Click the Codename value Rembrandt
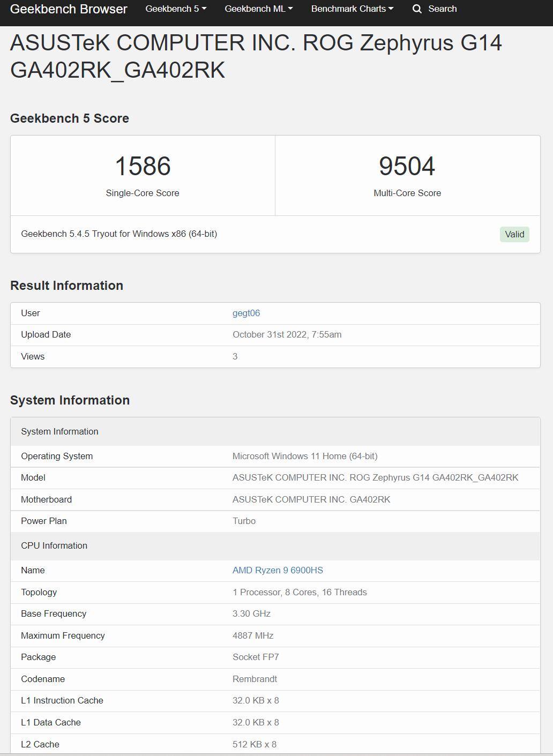 tap(255, 679)
